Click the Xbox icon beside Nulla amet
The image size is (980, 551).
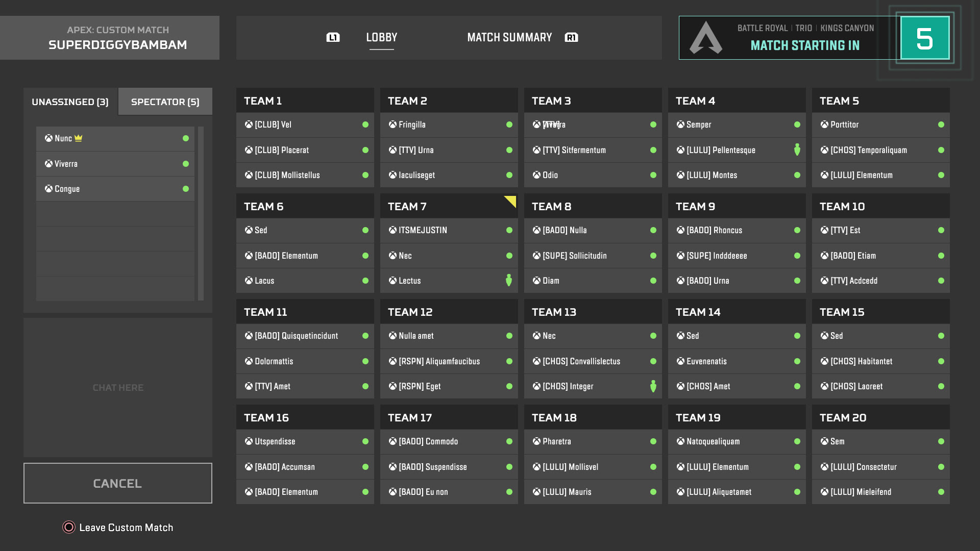[x=393, y=336]
